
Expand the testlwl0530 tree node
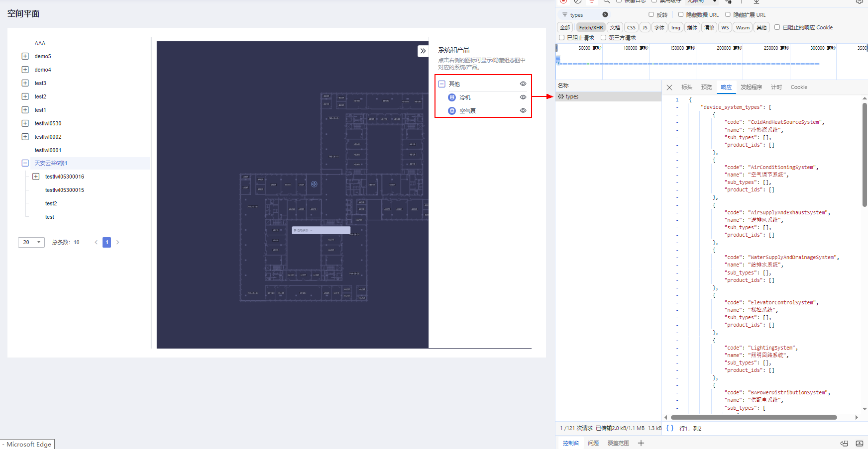click(25, 123)
